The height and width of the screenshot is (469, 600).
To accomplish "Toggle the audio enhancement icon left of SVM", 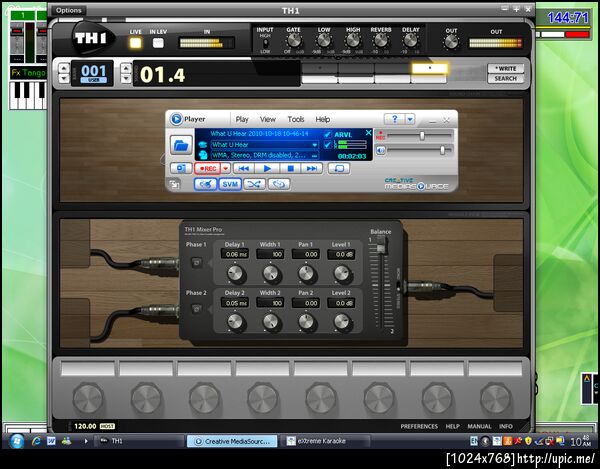I will click(x=205, y=184).
